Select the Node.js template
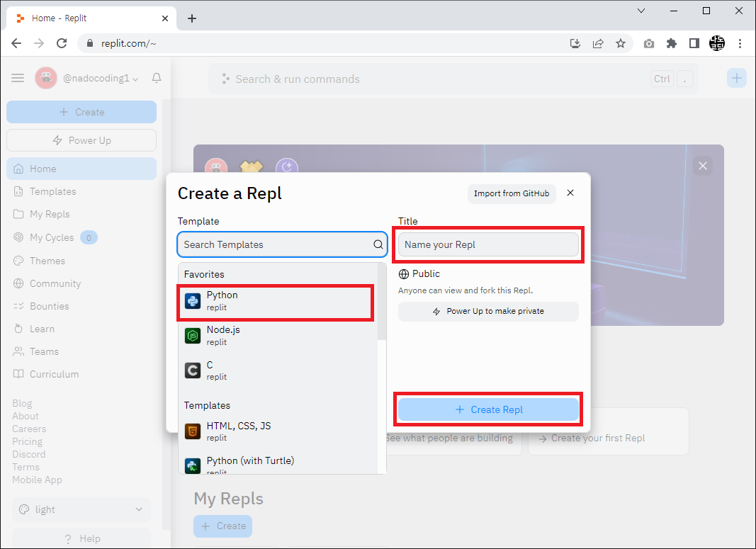This screenshot has width=756, height=549. [278, 336]
